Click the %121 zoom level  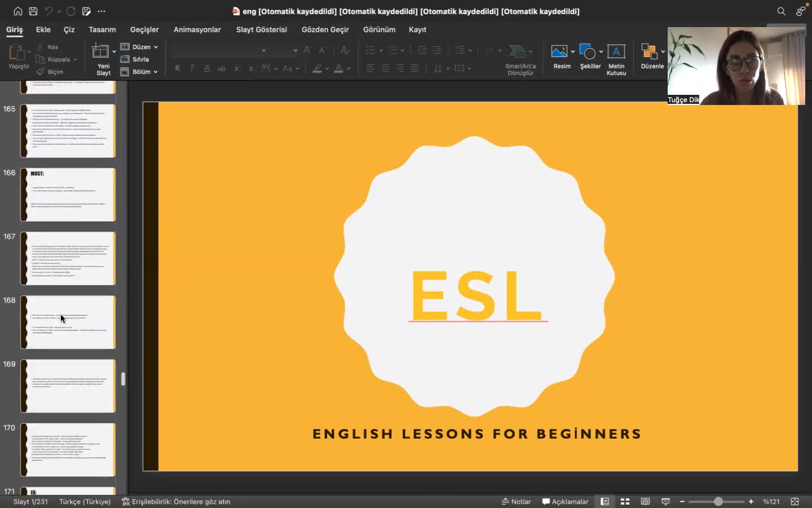point(771,501)
